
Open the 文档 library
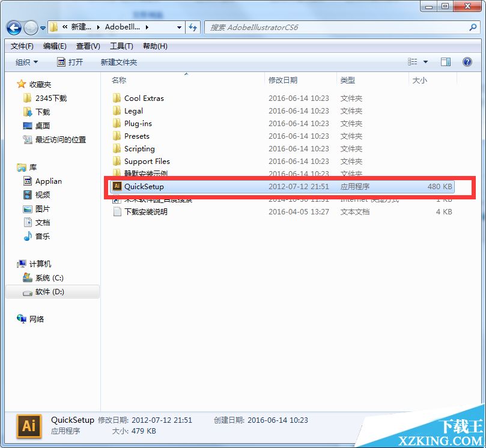pyautogui.click(x=37, y=222)
